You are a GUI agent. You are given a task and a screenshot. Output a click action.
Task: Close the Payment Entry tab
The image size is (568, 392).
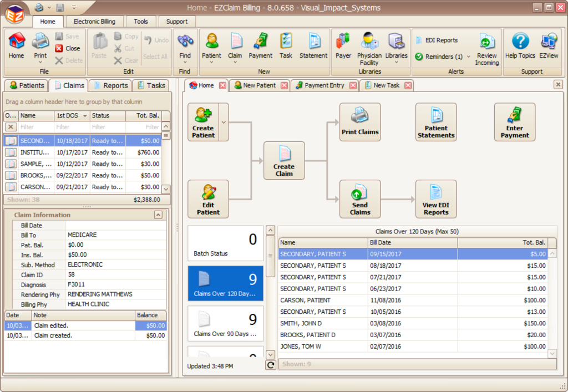353,85
